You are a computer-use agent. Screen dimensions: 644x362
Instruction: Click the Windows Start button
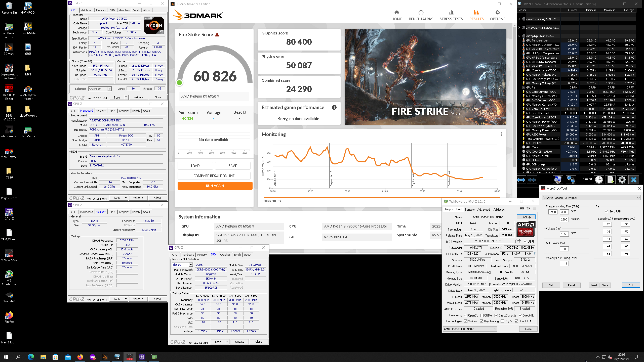click(x=6, y=357)
